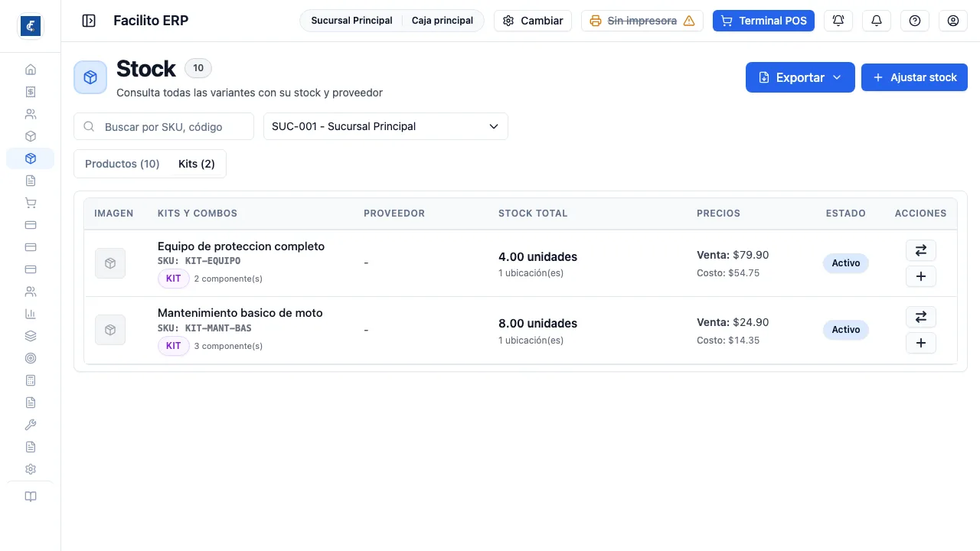Click the Ajustar stock button
980x551 pixels.
coord(914,77)
